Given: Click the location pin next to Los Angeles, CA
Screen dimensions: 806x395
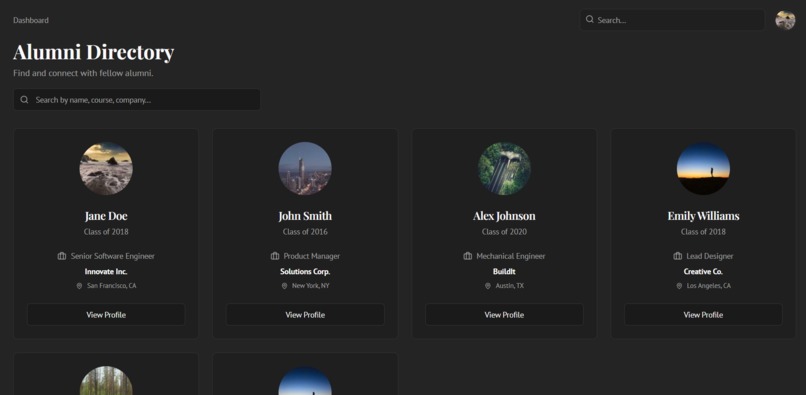Looking at the screenshot, I should pyautogui.click(x=679, y=286).
